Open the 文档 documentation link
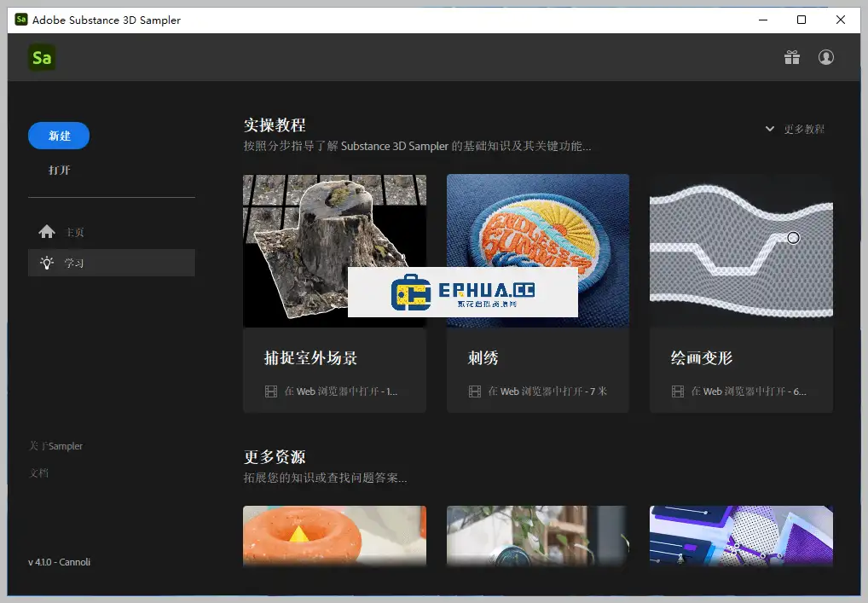Viewport: 868px width, 603px height. (x=39, y=473)
